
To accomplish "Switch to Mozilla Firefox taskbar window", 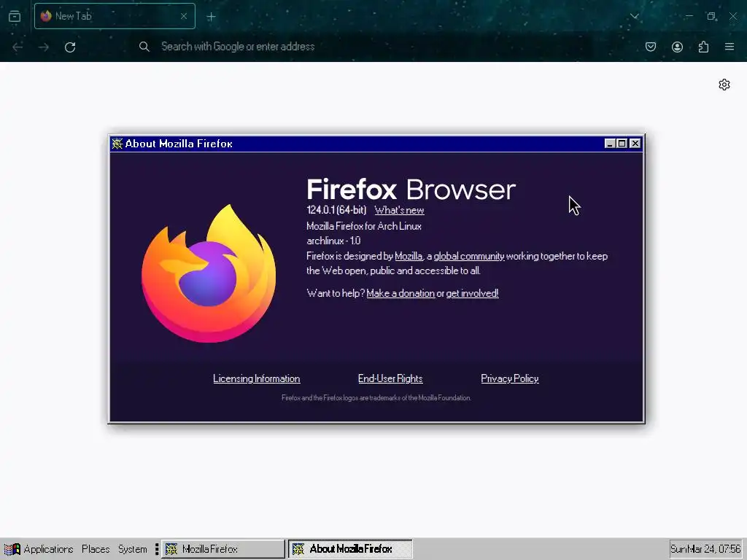I will 223,549.
